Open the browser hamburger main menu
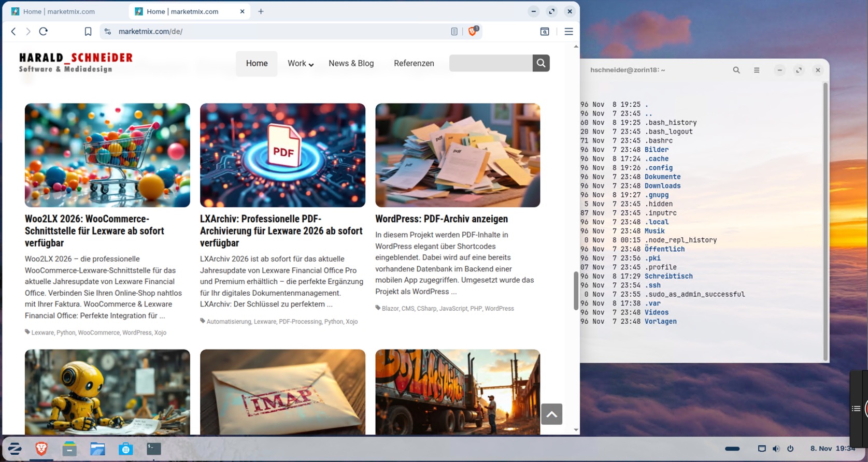The height and width of the screenshot is (462, 868). click(x=568, y=32)
